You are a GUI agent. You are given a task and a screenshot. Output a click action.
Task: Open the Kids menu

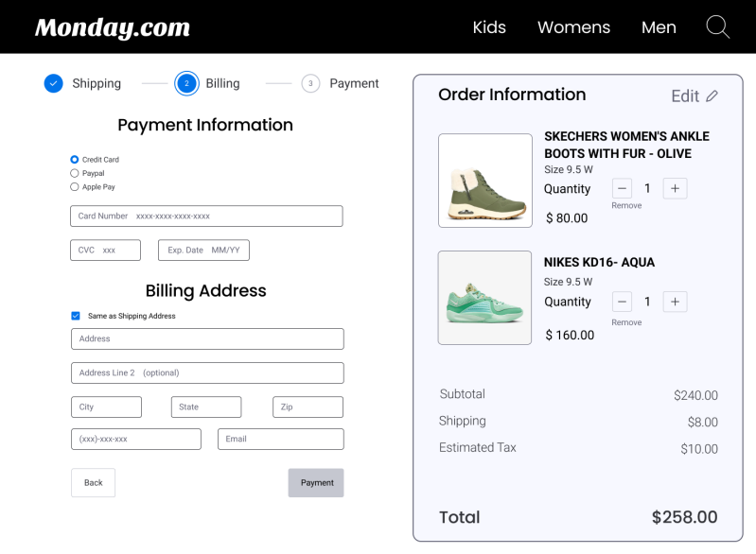(x=489, y=27)
